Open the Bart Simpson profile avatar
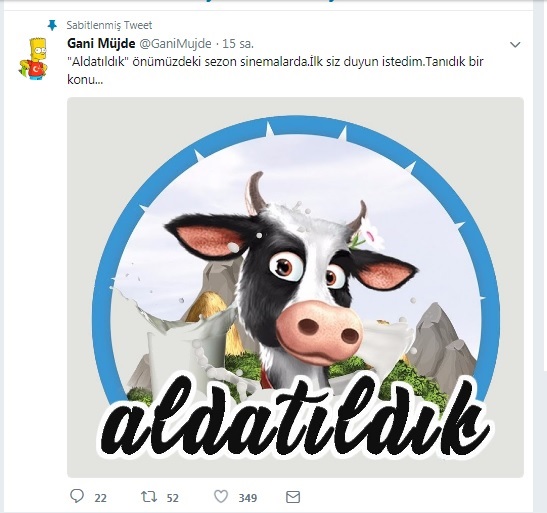The width and height of the screenshot is (547, 513). [33, 59]
